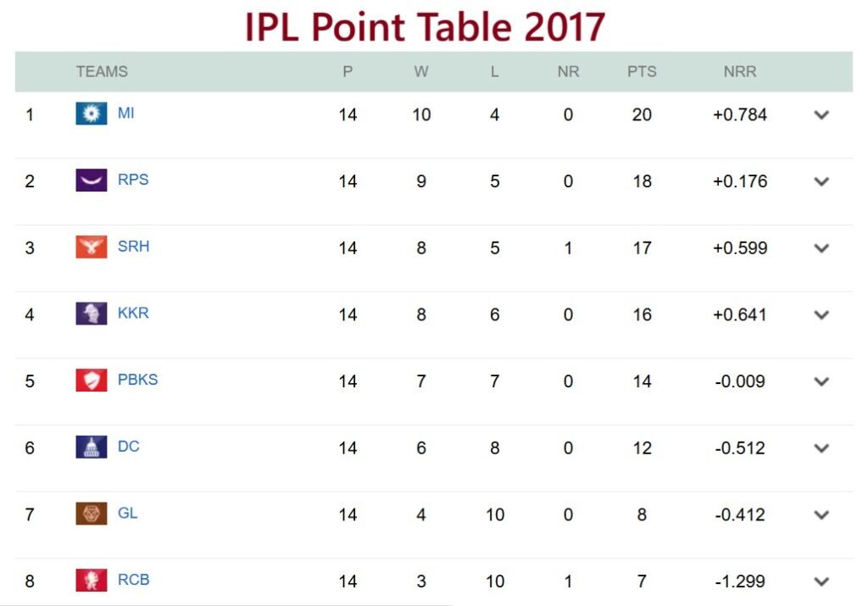
Task: Click the PBKS team name link
Action: (138, 379)
